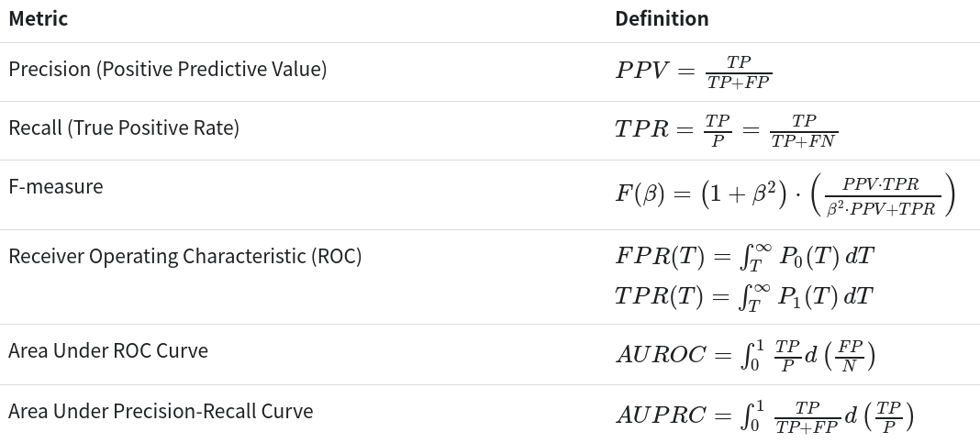This screenshot has width=980, height=443.
Task: Click the PPV precision formula
Action: point(693,72)
